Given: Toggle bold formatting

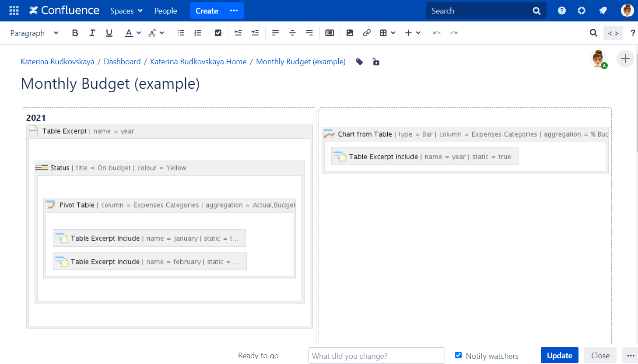Looking at the screenshot, I should point(75,33).
